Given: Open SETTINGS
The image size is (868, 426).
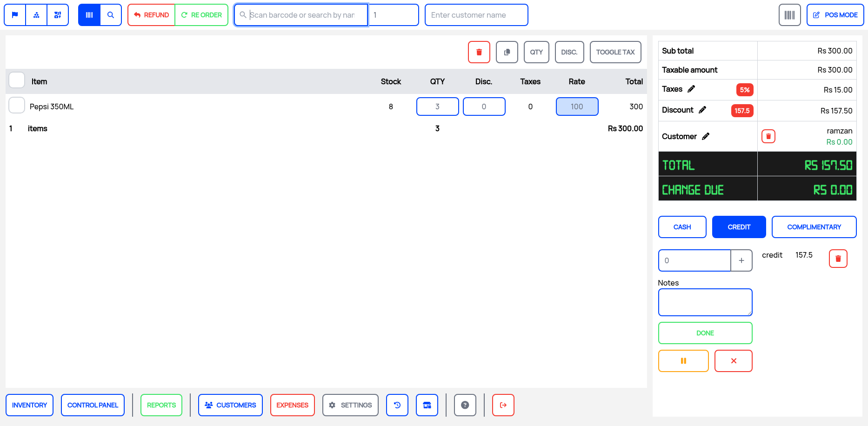Looking at the screenshot, I should tap(350, 405).
